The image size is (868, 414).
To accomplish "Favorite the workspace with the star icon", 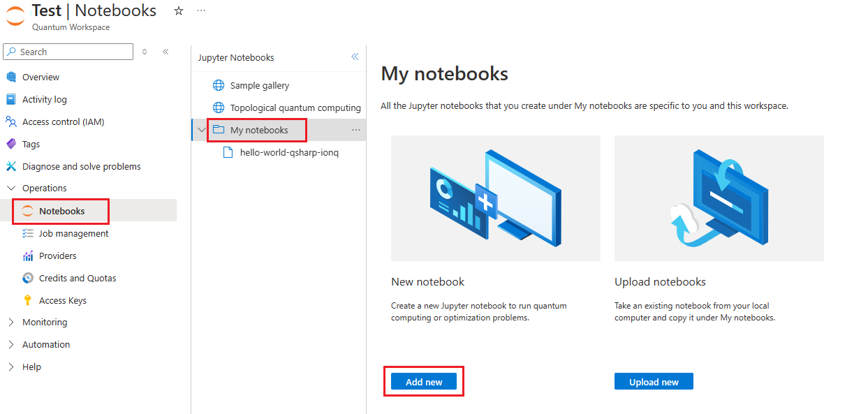I will [x=179, y=11].
